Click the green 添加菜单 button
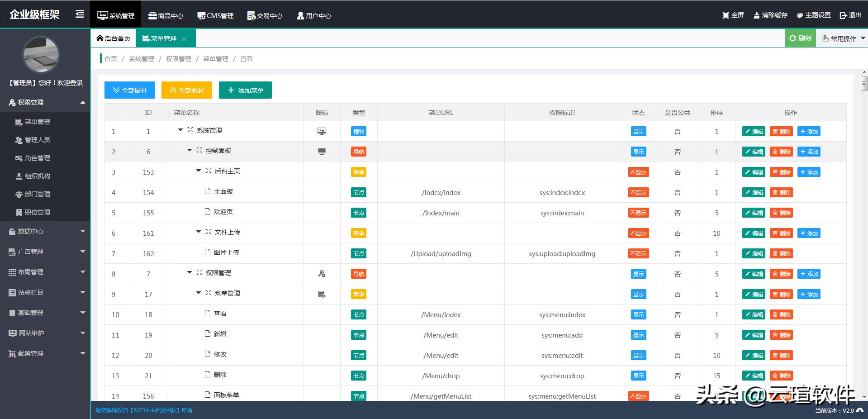 coord(245,90)
